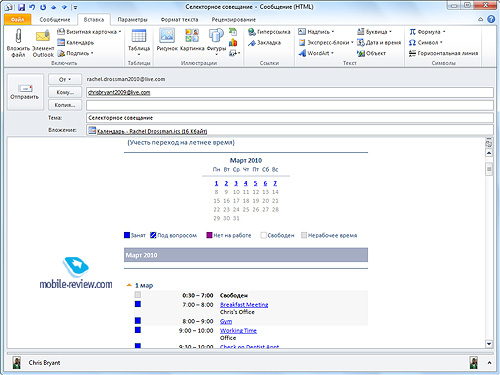Click the Кому... button
The image size is (500, 375).
[65, 92]
